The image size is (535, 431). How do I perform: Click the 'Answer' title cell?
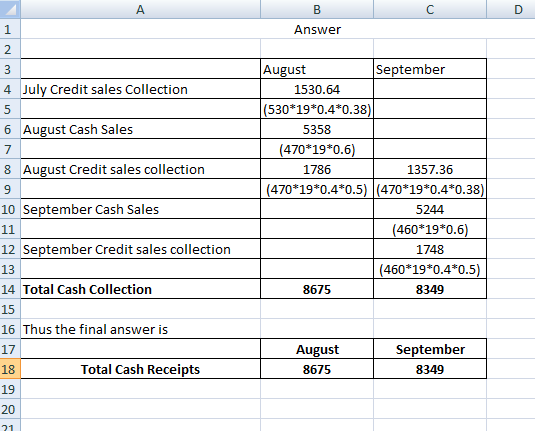[317, 29]
